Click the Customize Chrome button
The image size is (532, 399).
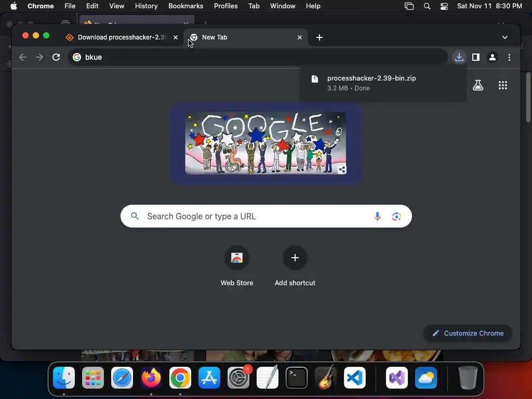468,333
